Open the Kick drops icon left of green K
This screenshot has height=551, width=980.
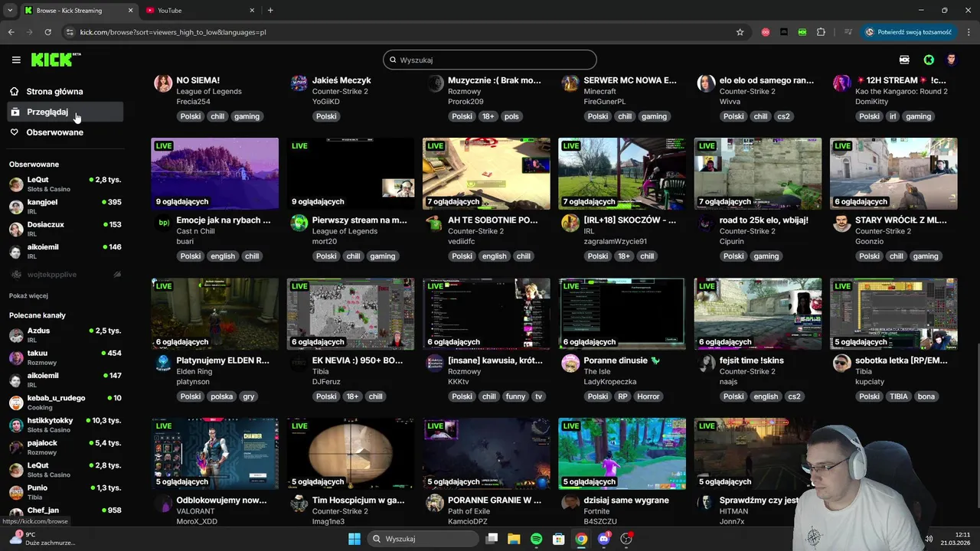pos(904,60)
